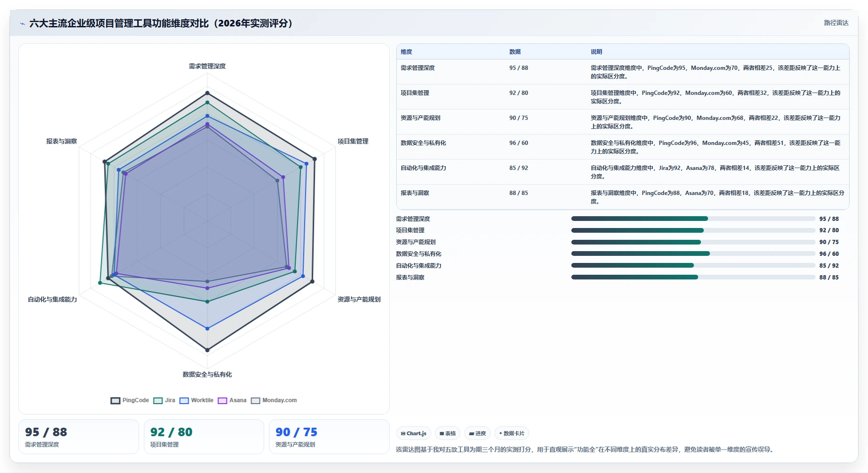The height and width of the screenshot is (473, 868).
Task: Click the 资源与产能规划 radar axis label
Action: tap(359, 299)
